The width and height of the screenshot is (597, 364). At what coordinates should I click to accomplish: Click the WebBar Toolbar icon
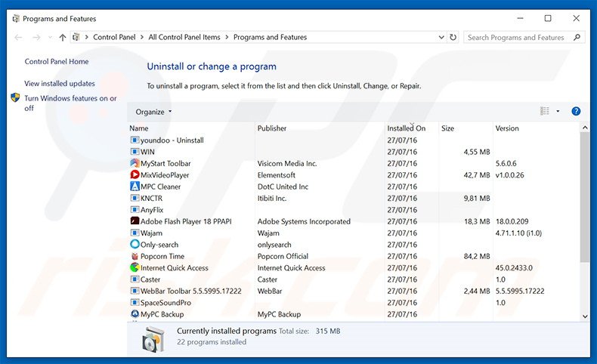[x=135, y=291]
